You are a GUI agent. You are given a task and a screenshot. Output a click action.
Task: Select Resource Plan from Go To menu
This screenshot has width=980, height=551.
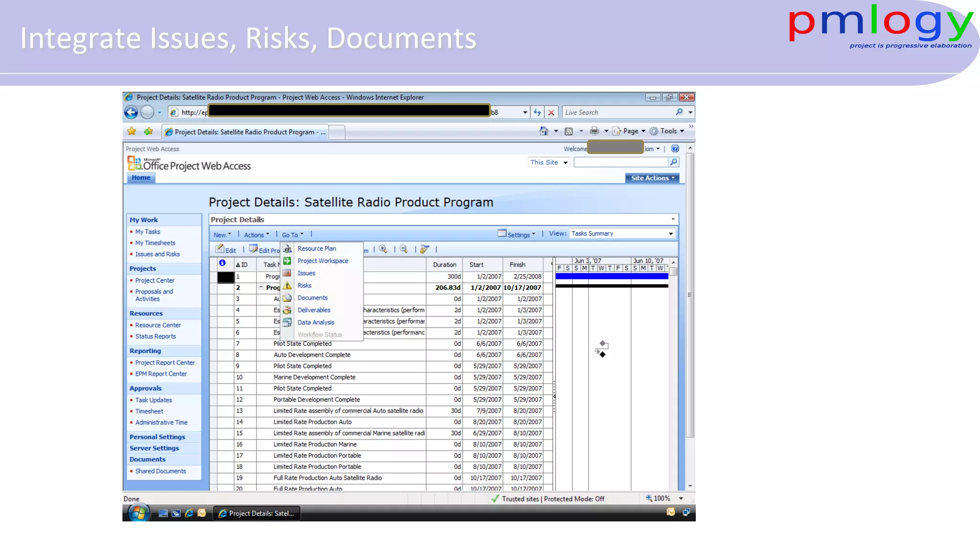point(317,249)
